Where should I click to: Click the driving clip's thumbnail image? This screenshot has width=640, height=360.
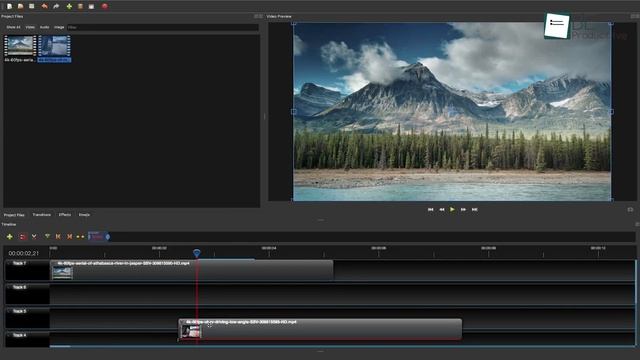pos(191,331)
